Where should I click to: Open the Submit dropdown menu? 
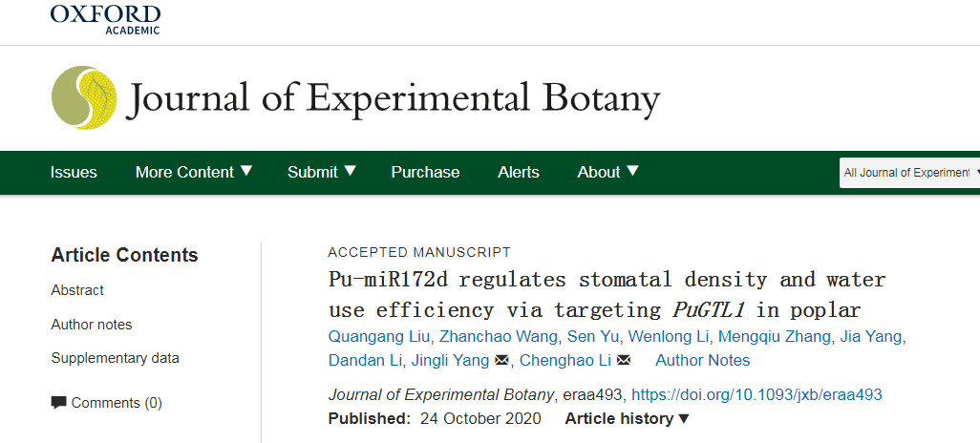321,172
